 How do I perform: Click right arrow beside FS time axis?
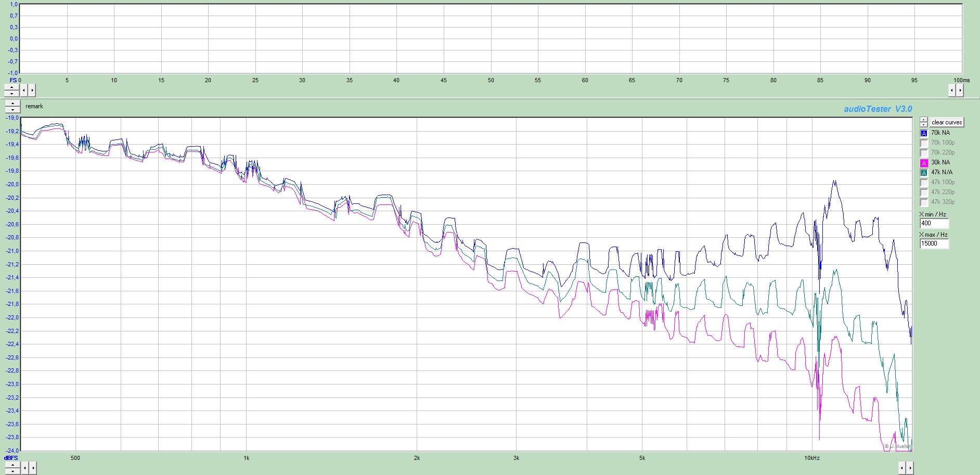(x=32, y=91)
